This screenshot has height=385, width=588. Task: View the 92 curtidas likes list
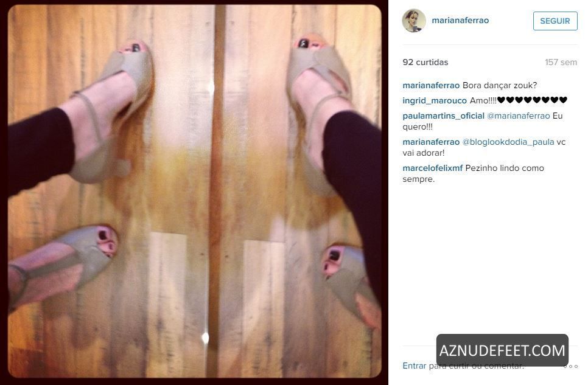[425, 62]
